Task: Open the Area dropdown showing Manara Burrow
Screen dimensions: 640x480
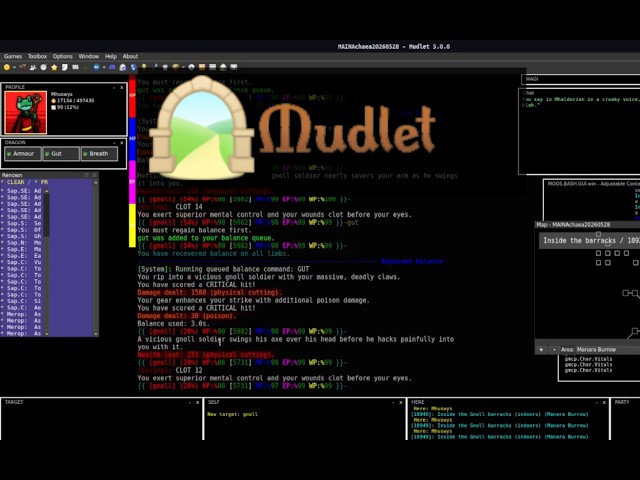Action: (608, 350)
